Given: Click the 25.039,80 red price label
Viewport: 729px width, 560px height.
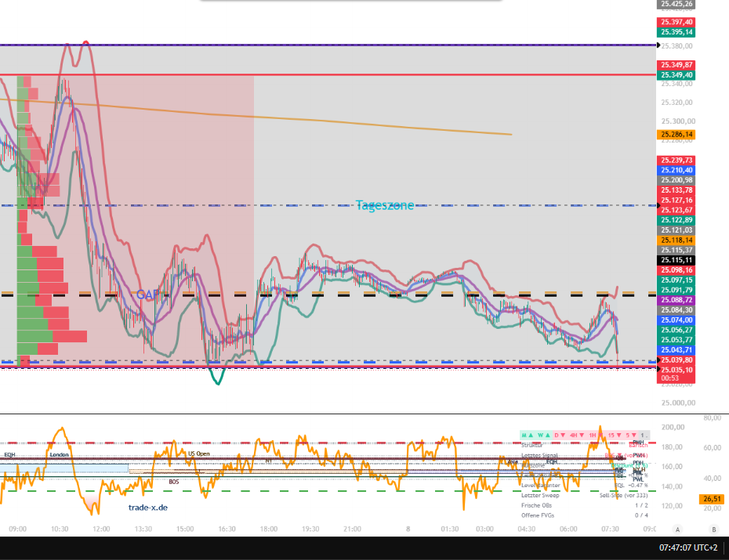Looking at the screenshot, I should coord(676,360).
